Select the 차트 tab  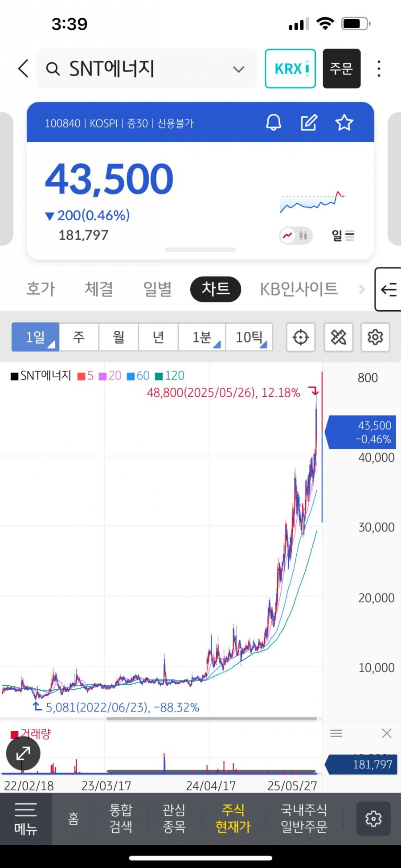[216, 289]
